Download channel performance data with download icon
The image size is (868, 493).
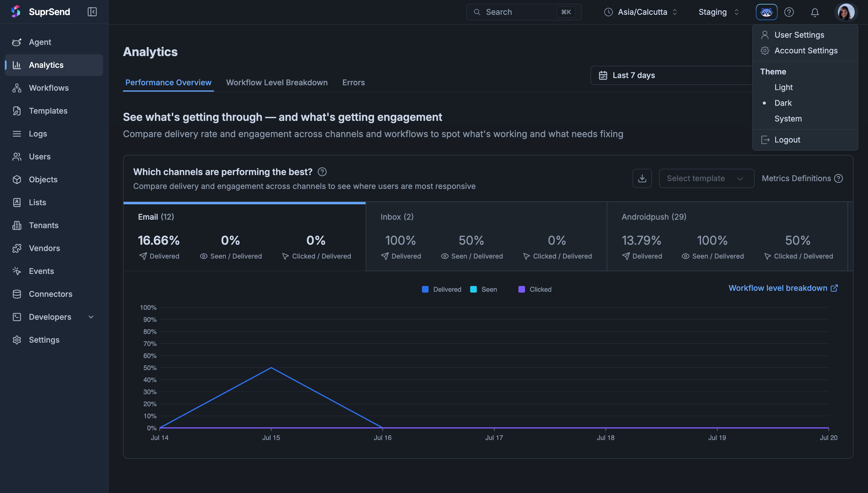tap(642, 178)
